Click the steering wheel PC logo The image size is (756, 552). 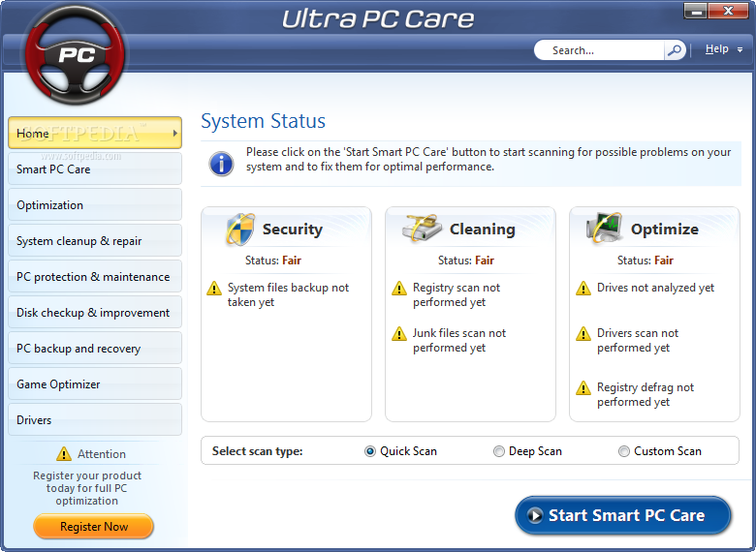click(x=76, y=54)
